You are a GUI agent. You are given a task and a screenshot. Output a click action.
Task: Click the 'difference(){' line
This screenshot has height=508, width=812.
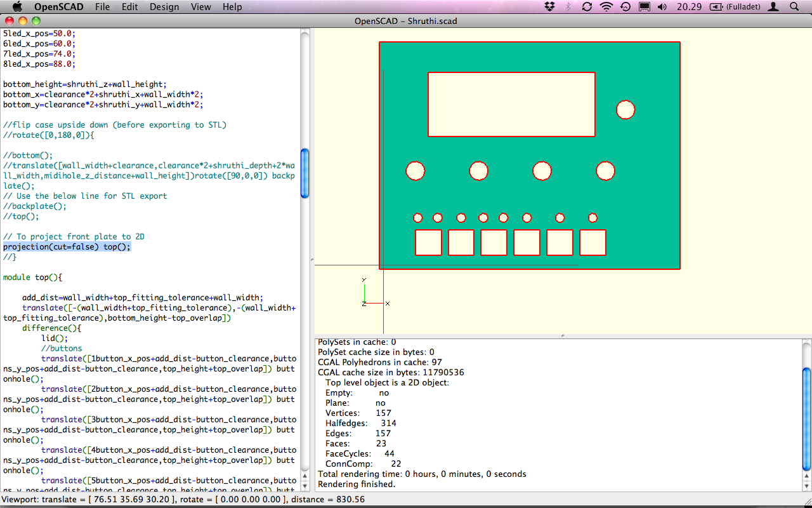[x=52, y=328]
